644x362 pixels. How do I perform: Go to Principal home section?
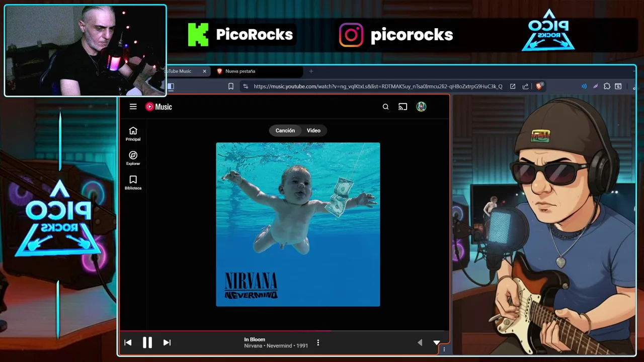click(x=133, y=134)
